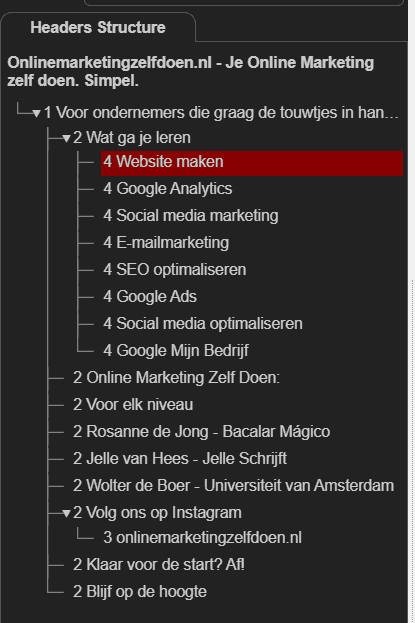Select '4 Social media optimaliseren' heading

(203, 323)
